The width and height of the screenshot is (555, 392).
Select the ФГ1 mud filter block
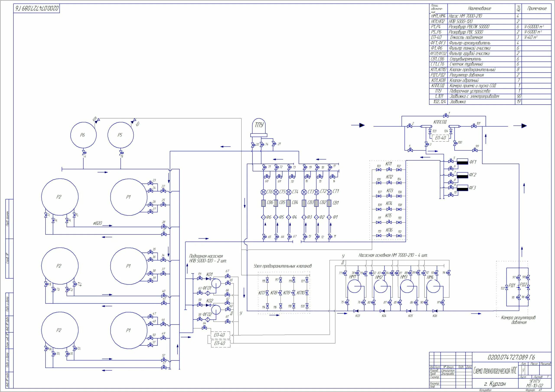pyautogui.click(x=462, y=162)
